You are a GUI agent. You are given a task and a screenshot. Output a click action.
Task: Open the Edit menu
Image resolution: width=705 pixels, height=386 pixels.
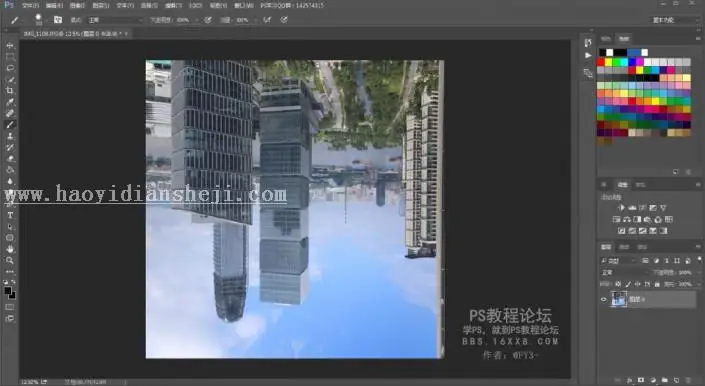click(54, 5)
